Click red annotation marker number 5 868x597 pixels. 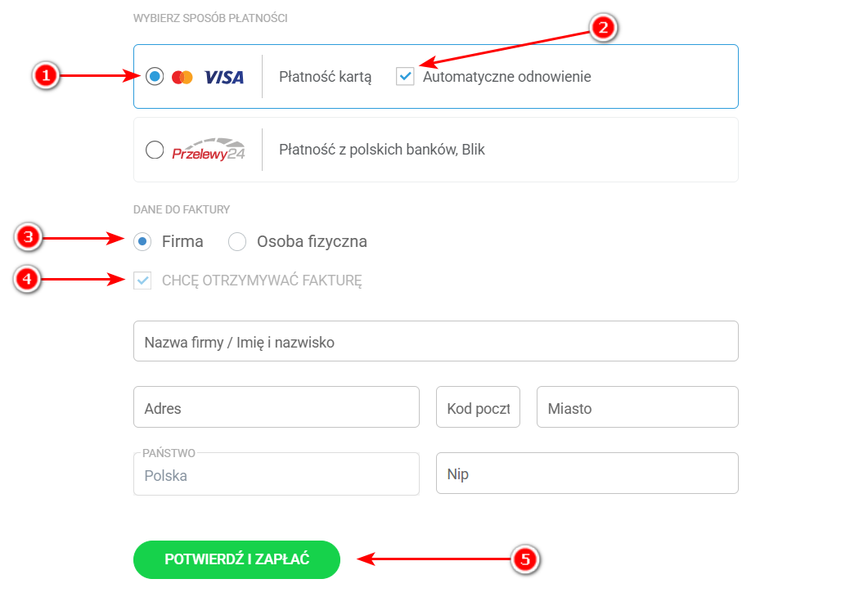pyautogui.click(x=525, y=559)
